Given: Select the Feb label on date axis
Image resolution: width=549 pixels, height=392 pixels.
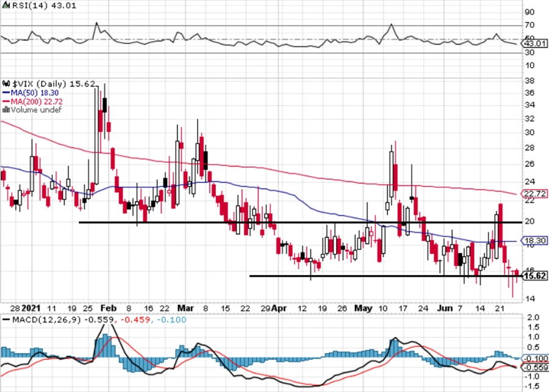Looking at the screenshot, I should coord(108,308).
